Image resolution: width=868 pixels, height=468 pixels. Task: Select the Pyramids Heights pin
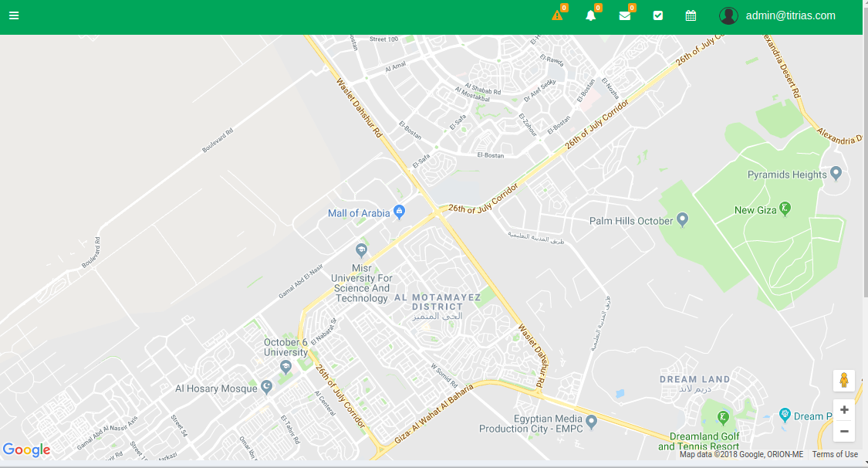click(836, 173)
